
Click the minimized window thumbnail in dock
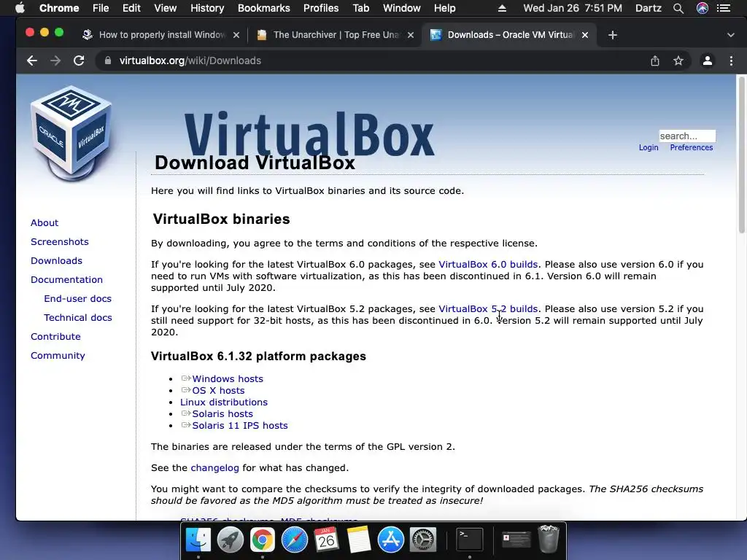[x=516, y=540]
